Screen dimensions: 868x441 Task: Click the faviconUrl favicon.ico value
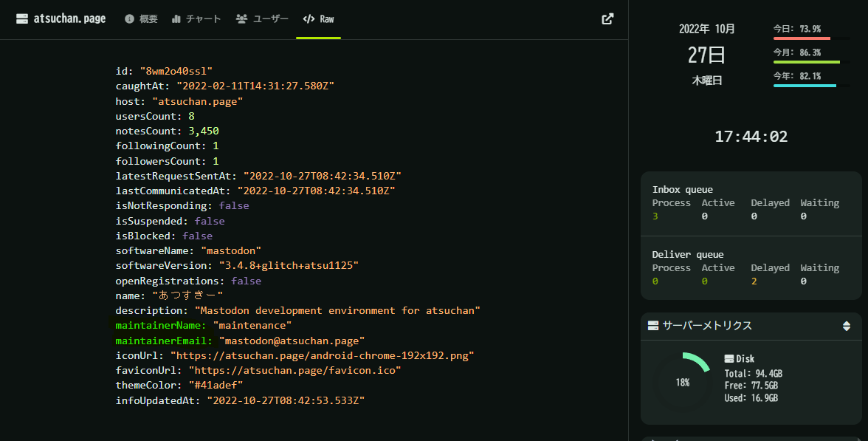coord(294,370)
